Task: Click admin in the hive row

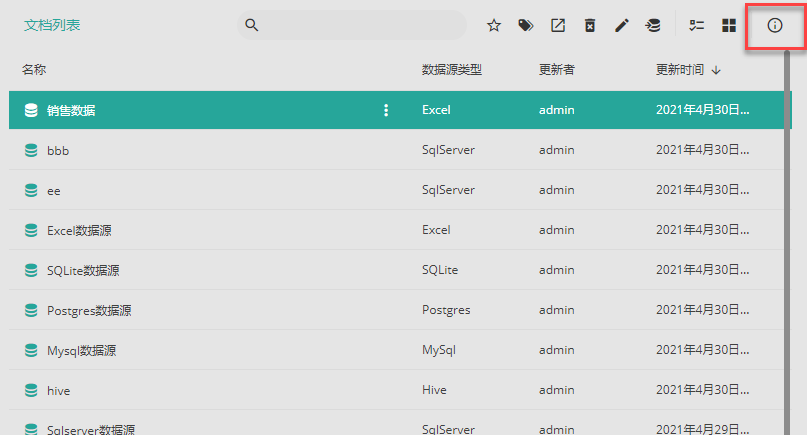Action: click(556, 390)
